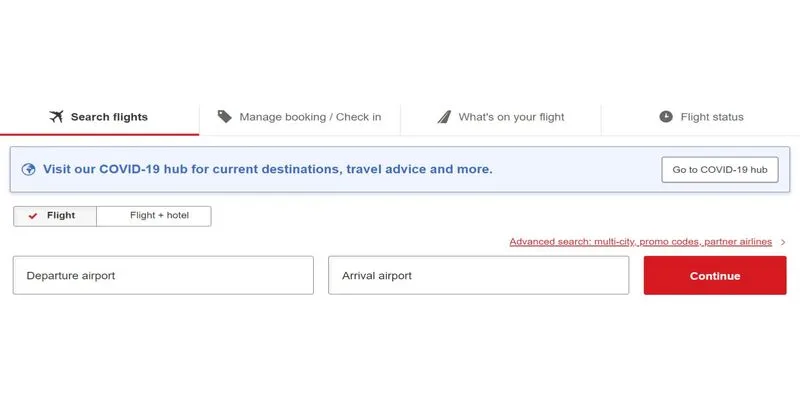
Task: Switch to the Flight status tab
Action: coord(701,118)
